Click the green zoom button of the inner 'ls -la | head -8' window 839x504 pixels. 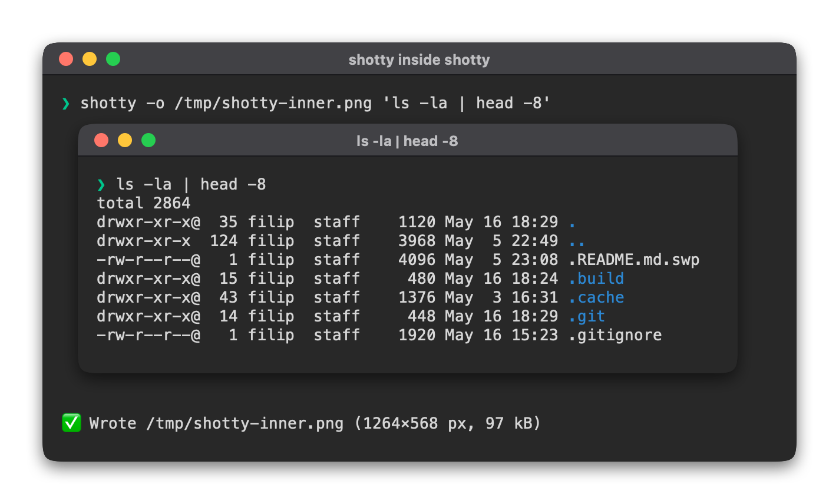pyautogui.click(x=148, y=140)
